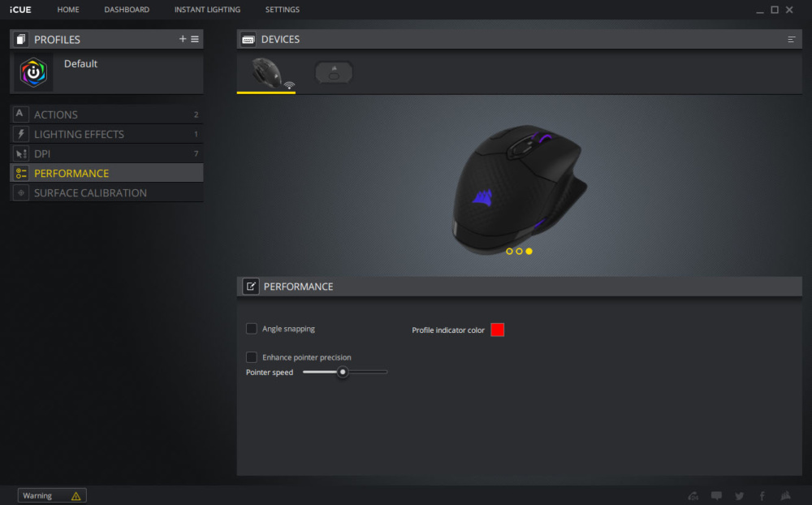Image resolution: width=812 pixels, height=505 pixels.
Task: Open the DPI section
Action: click(x=106, y=153)
